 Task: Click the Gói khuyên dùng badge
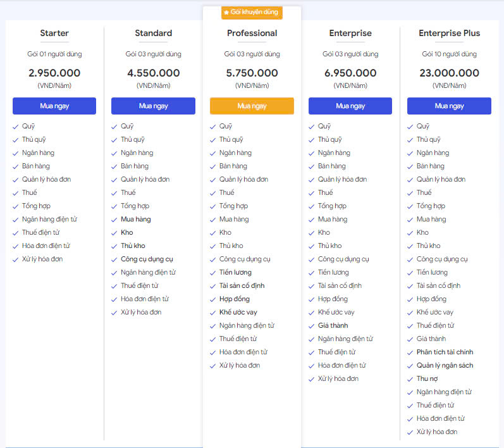click(252, 13)
